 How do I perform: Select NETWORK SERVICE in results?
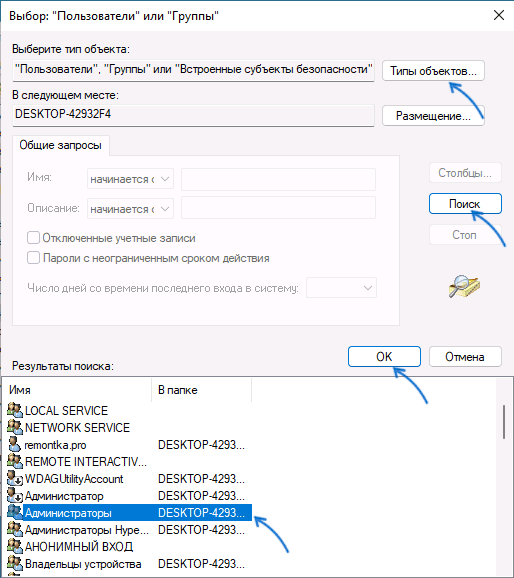[x=77, y=427]
